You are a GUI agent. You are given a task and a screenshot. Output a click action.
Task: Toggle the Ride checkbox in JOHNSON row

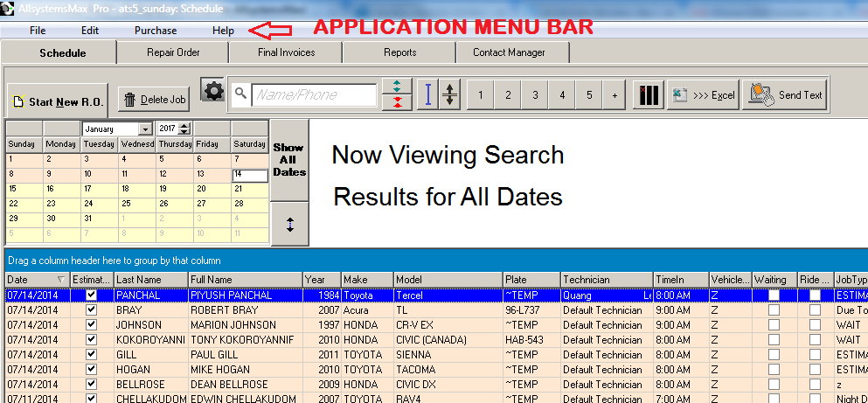click(x=815, y=325)
